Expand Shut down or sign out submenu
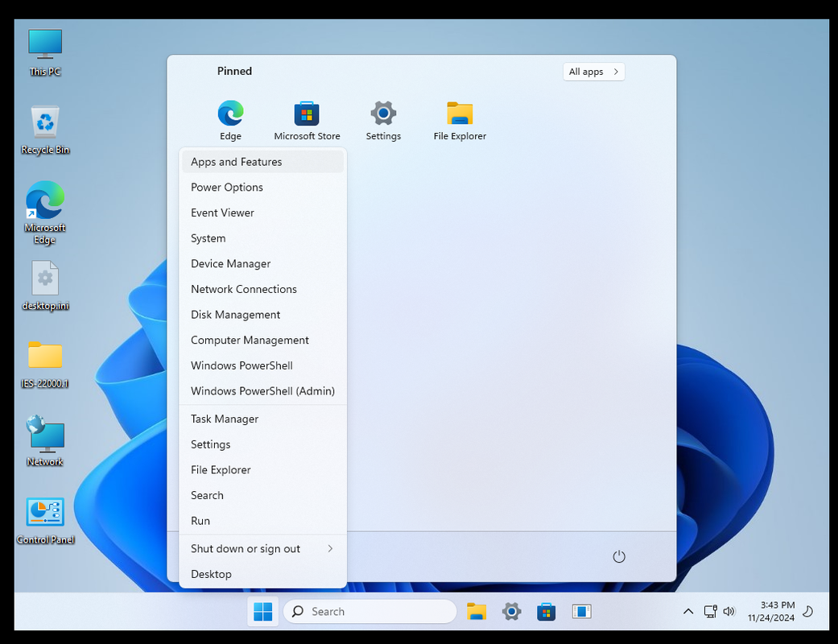The height and width of the screenshot is (644, 838). point(262,549)
